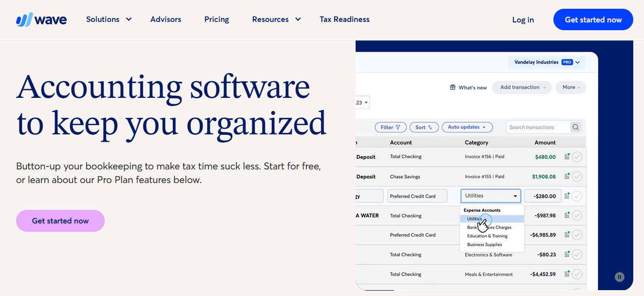Select Utilities in the expense list
This screenshot has height=296, width=644.
pyautogui.click(x=492, y=219)
